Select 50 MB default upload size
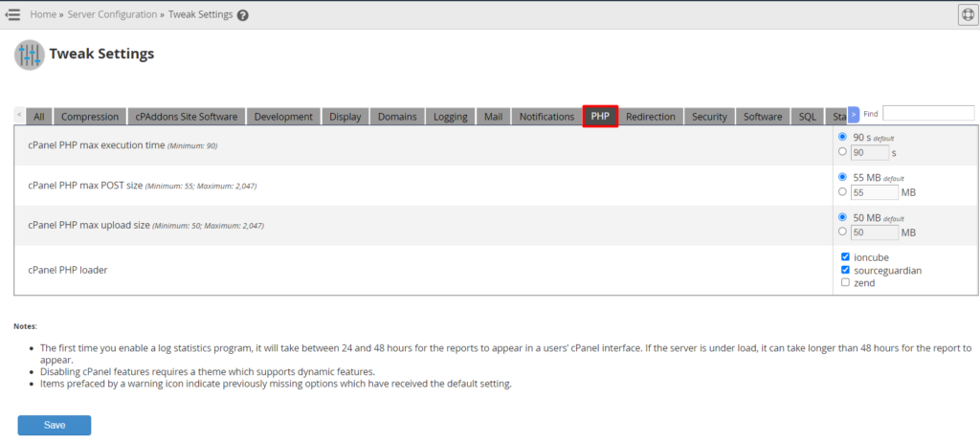This screenshot has height=442, width=980. click(x=842, y=217)
